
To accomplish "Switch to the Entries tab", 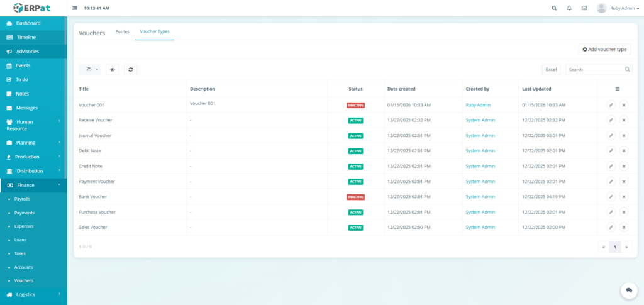I will coord(122,31).
